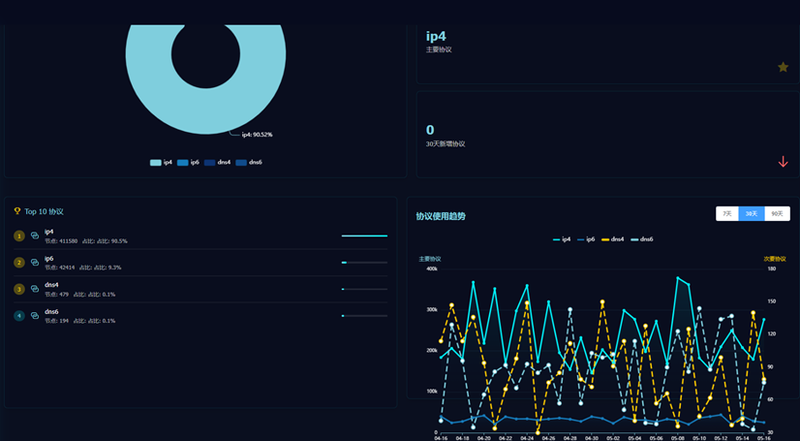This screenshot has width=800, height=441.
Task: Click the 04-16 date on the chart axis
Action: pos(441,438)
